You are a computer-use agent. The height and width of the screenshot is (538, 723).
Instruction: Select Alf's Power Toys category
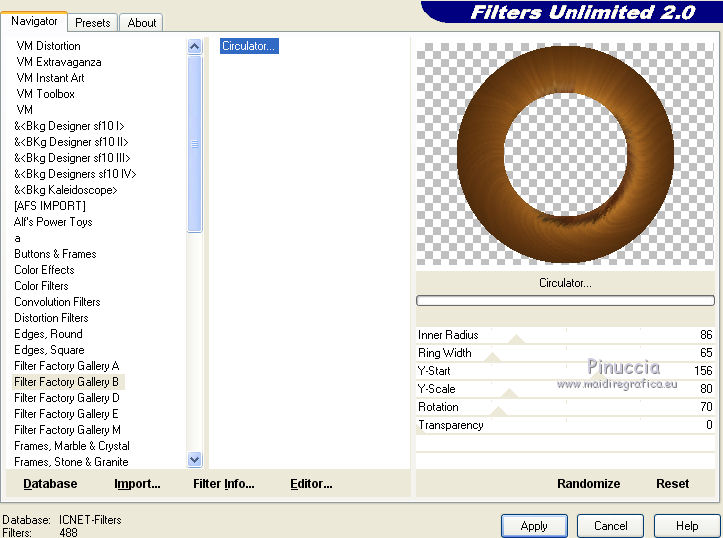tap(53, 222)
